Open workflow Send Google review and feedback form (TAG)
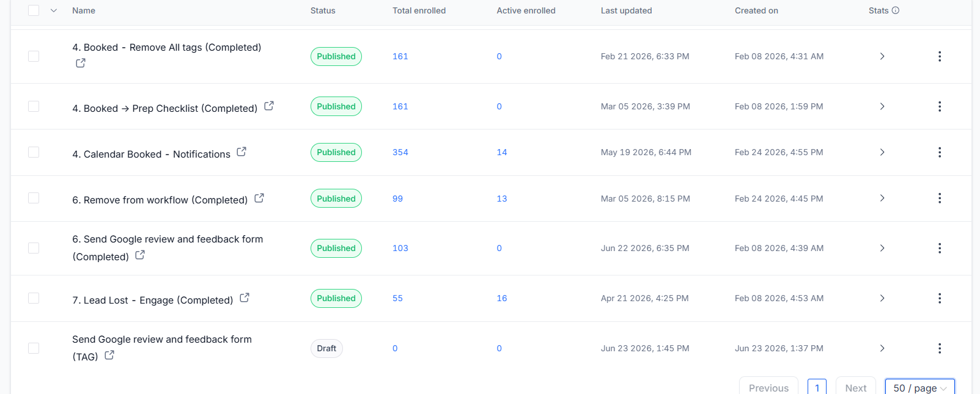This screenshot has width=980, height=394. pyautogui.click(x=162, y=348)
